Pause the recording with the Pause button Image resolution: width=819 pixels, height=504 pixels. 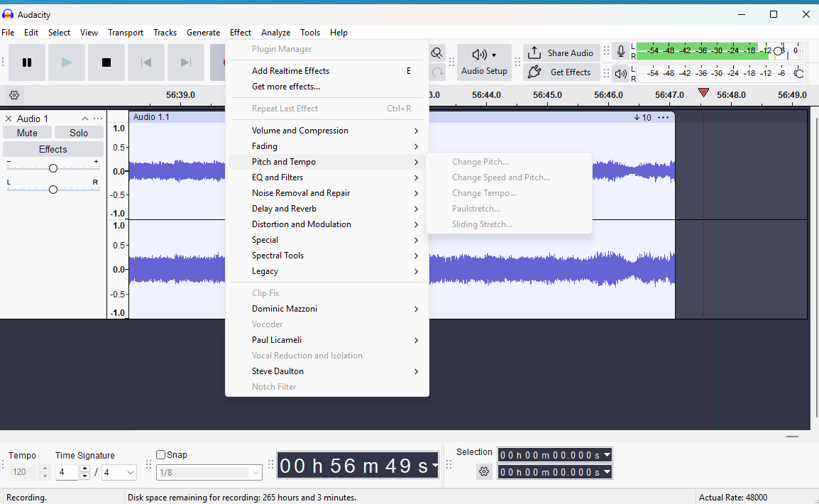point(27,62)
